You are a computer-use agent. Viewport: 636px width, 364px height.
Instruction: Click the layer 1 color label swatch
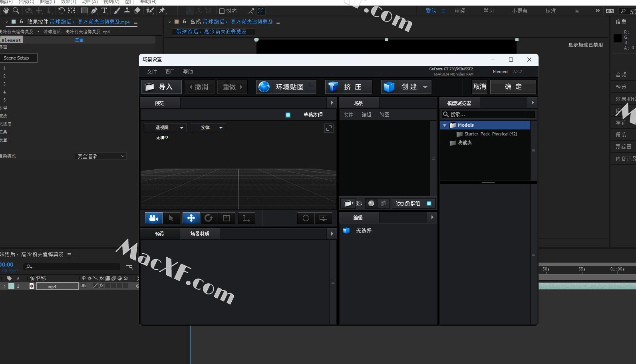click(x=12, y=286)
